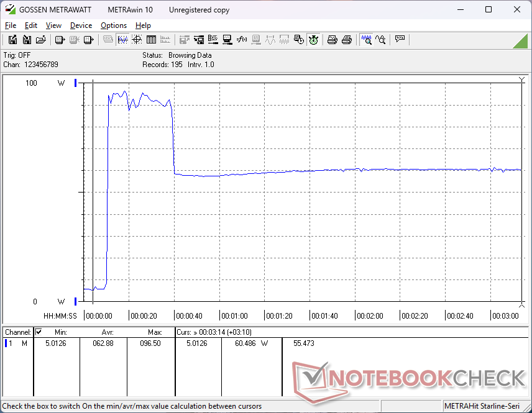Toggle the blue waveform magnifier zoom button
Image resolution: width=532 pixels, height=413 pixels.
tap(367, 40)
